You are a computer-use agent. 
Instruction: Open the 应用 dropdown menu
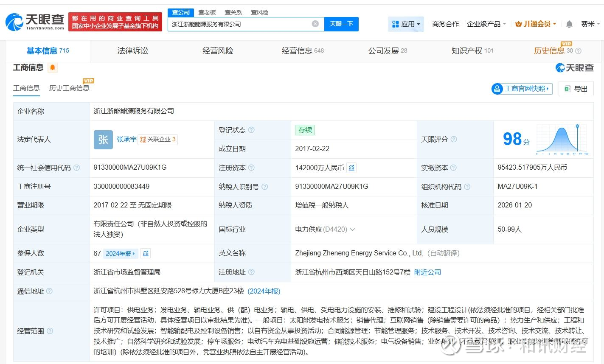tap(406, 24)
